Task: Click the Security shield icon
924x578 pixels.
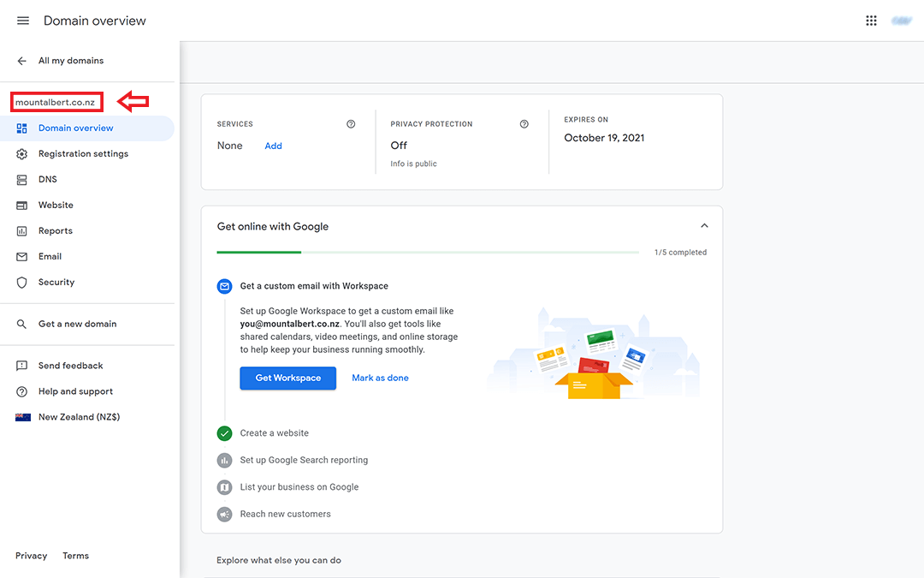Action: (x=21, y=283)
